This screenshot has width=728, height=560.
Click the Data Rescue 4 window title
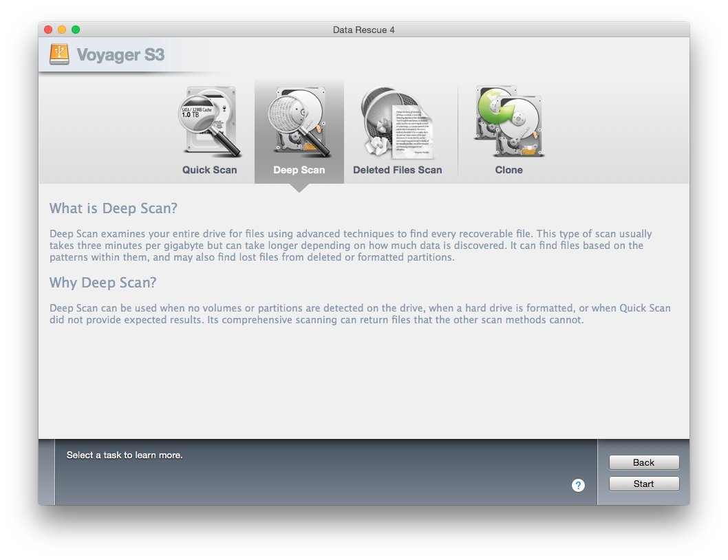(363, 30)
